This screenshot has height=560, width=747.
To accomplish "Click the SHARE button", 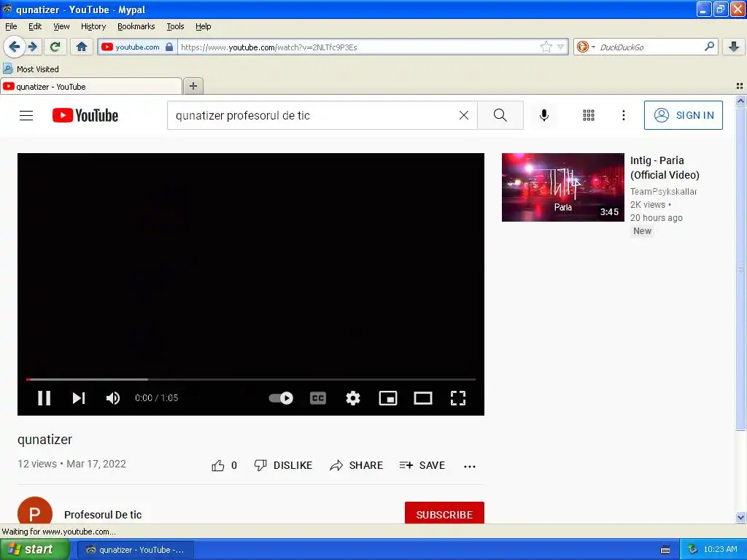I will tap(356, 465).
